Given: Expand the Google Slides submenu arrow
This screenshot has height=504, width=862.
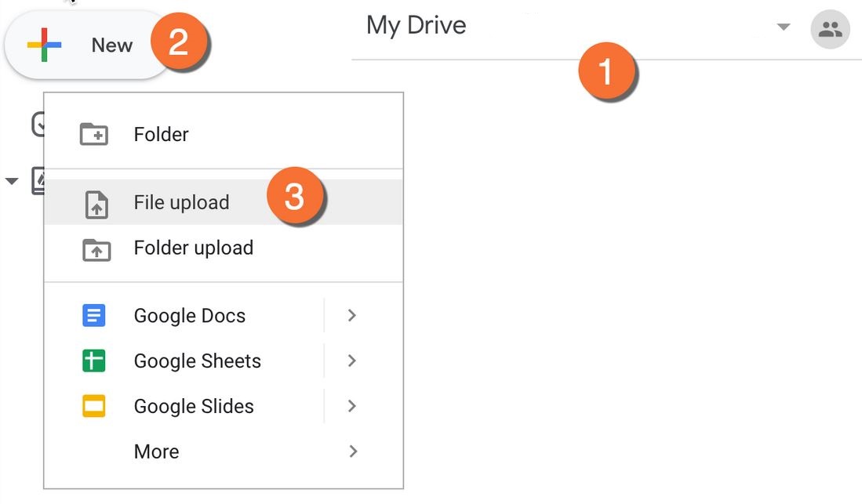Looking at the screenshot, I should (x=352, y=406).
